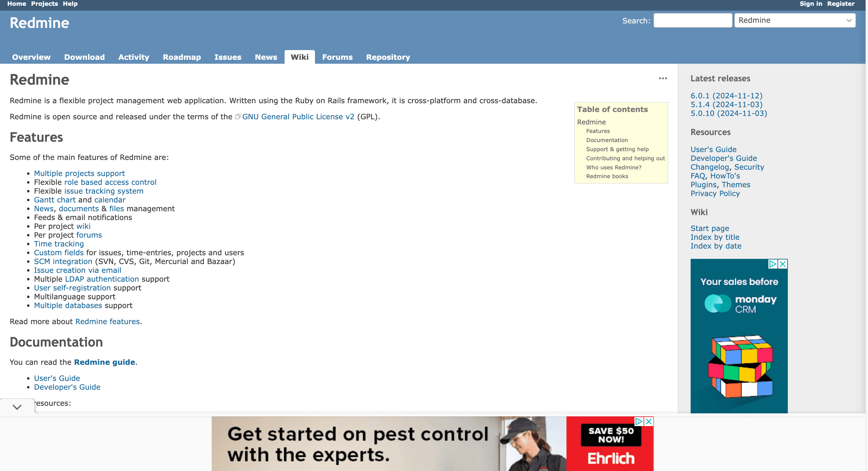Image resolution: width=868 pixels, height=471 pixels.
Task: Expand the table of contents Features item
Action: [x=598, y=130]
